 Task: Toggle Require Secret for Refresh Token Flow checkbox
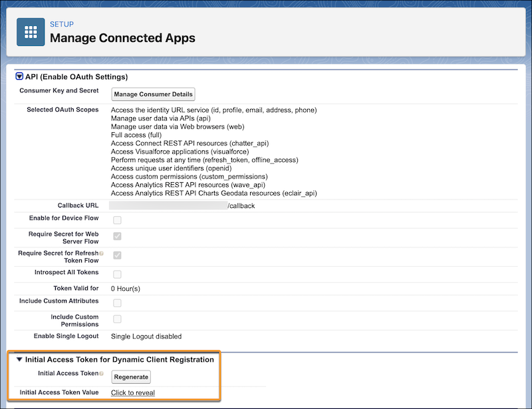coord(117,255)
